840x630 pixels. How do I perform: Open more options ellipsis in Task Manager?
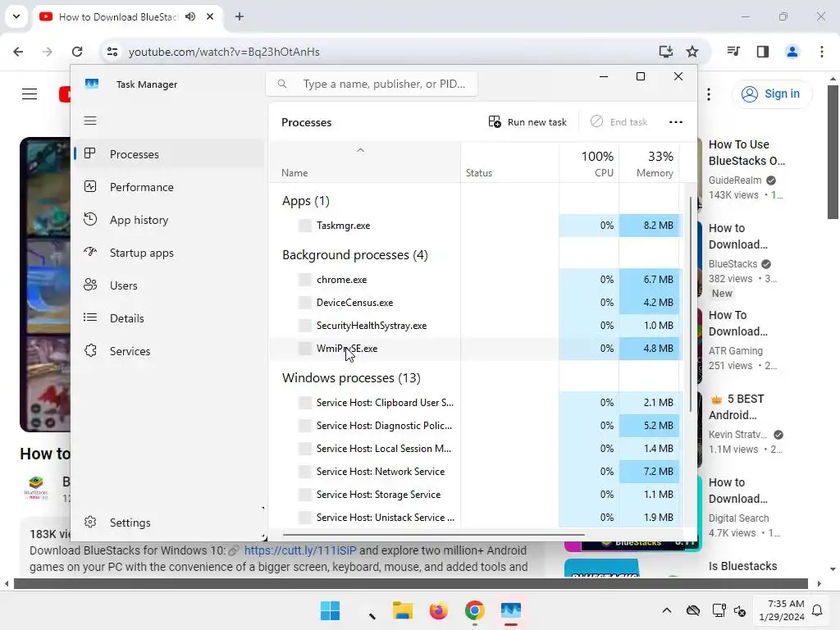tap(676, 122)
